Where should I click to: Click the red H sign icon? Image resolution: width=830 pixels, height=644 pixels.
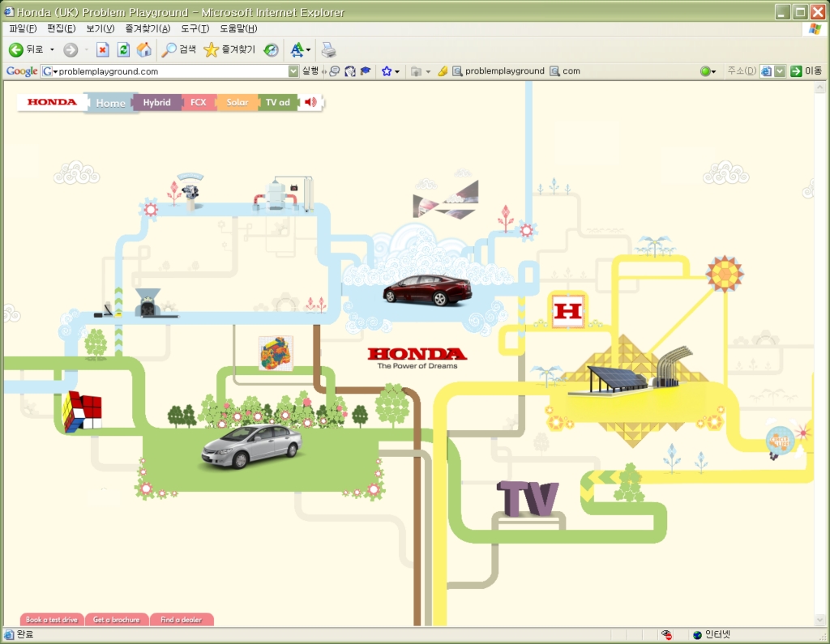567,310
